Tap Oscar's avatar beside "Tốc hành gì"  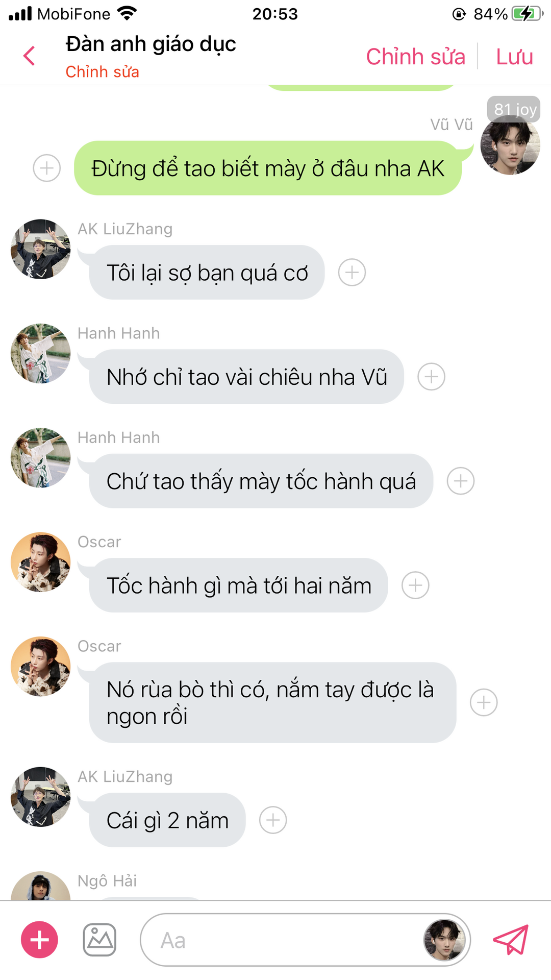pos(41,562)
